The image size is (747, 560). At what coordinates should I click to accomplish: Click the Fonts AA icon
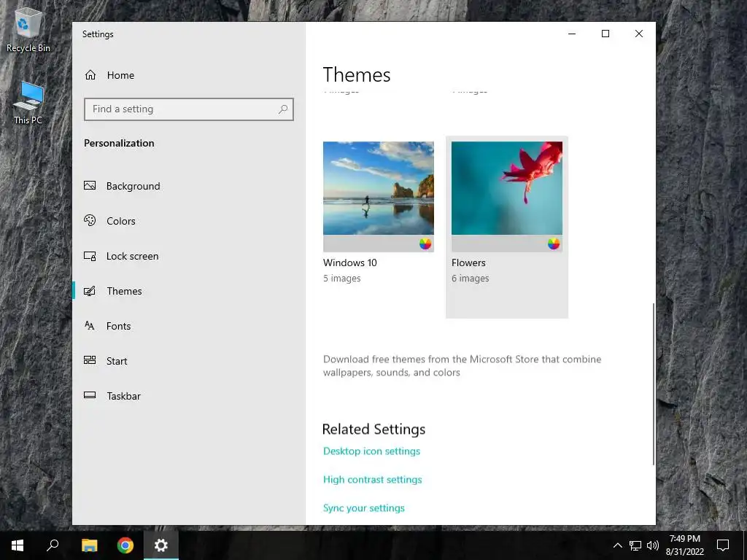90,326
